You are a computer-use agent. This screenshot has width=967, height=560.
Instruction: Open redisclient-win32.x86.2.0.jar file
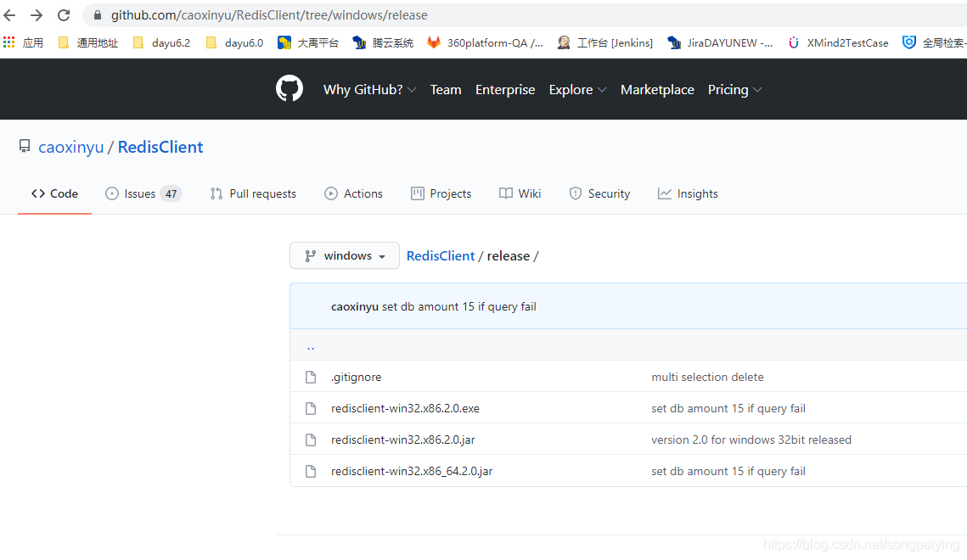click(x=402, y=440)
